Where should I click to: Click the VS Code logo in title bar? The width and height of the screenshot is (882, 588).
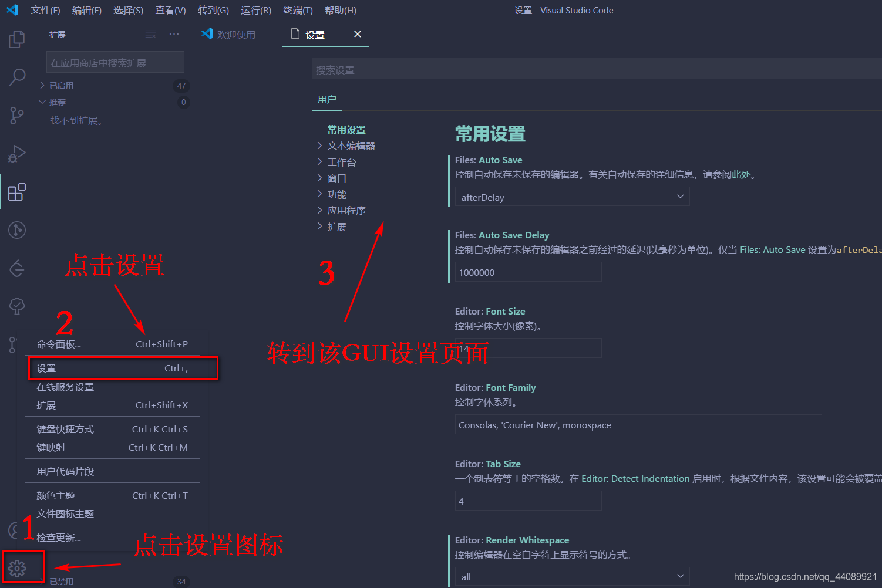pyautogui.click(x=12, y=10)
